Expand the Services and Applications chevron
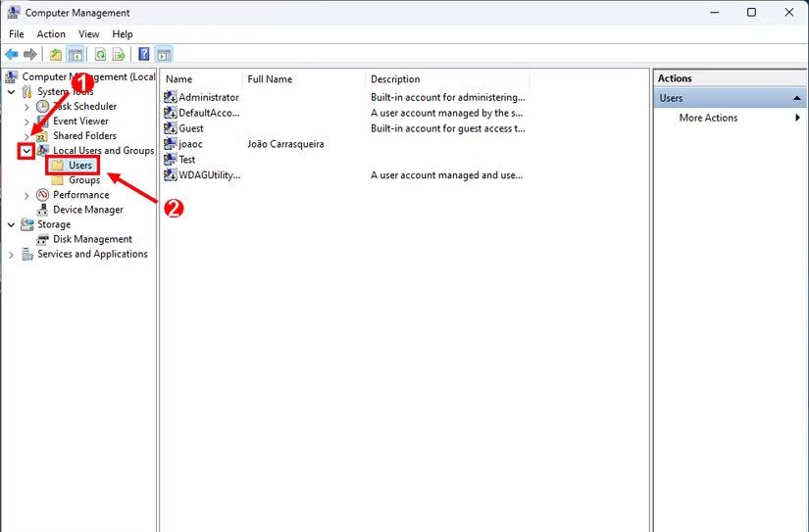Image resolution: width=809 pixels, height=532 pixels. (x=11, y=255)
